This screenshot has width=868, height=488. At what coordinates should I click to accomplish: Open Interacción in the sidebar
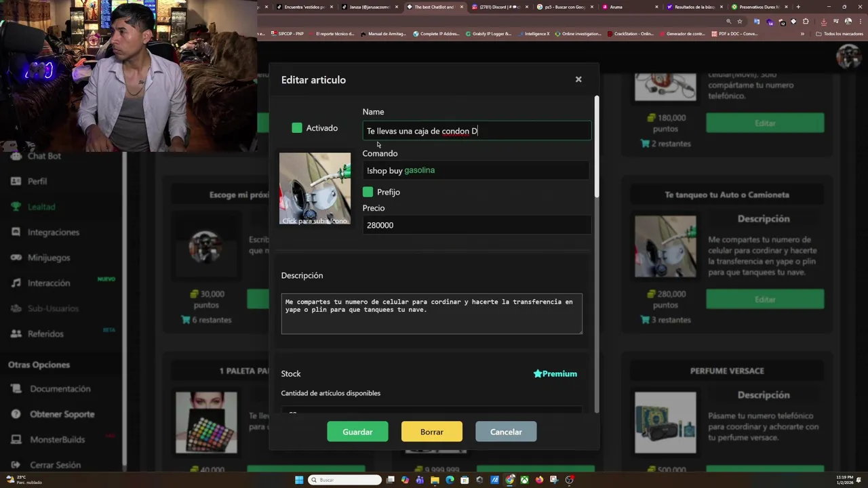(x=49, y=283)
